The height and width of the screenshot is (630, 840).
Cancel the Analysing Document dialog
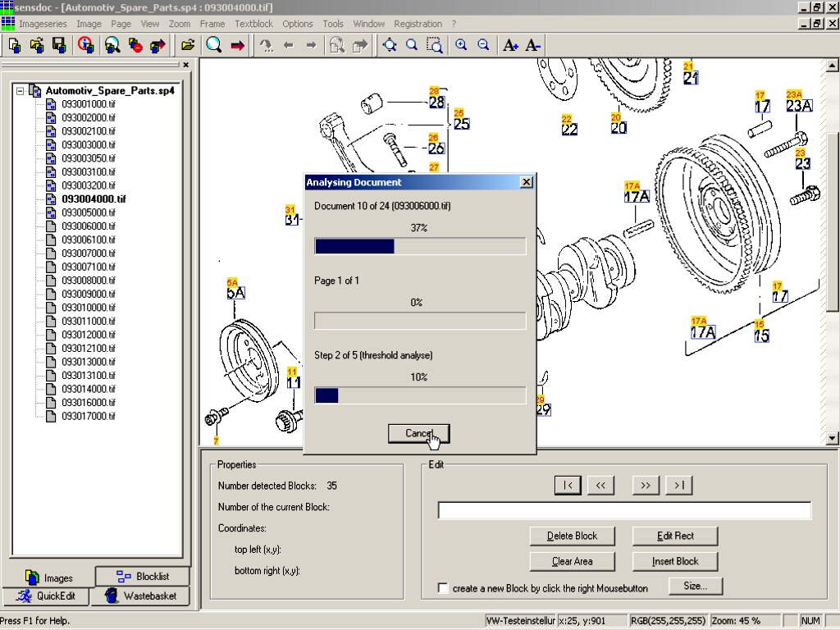[x=418, y=433]
